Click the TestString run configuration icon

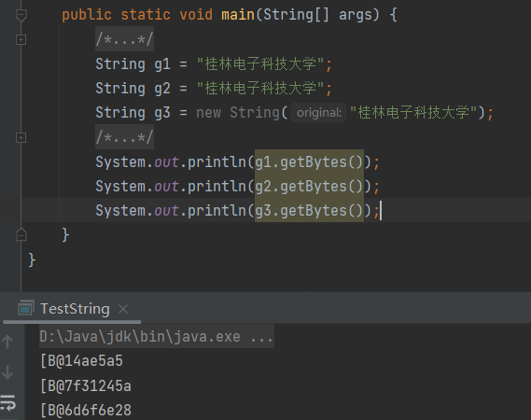pos(26,308)
